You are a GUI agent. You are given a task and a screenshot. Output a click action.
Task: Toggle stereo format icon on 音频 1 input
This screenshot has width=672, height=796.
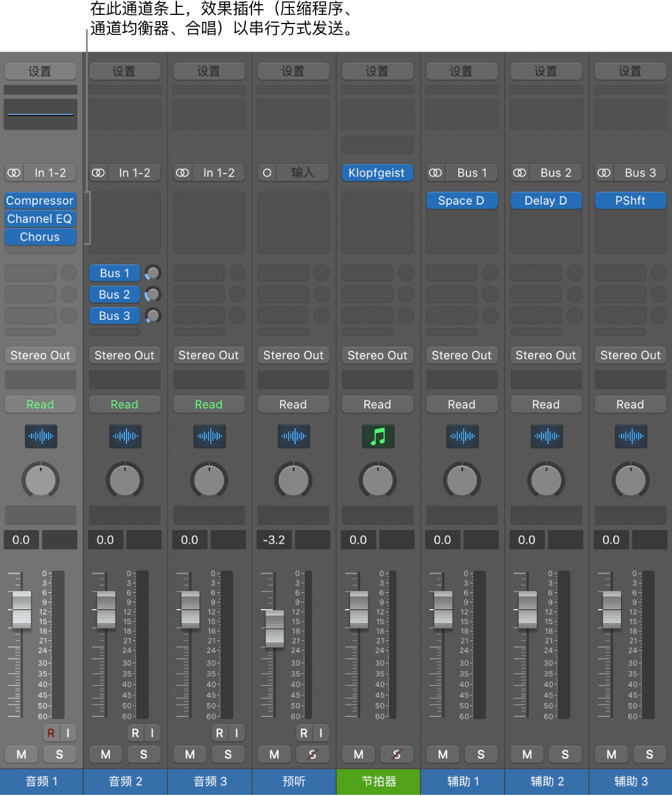(x=14, y=172)
